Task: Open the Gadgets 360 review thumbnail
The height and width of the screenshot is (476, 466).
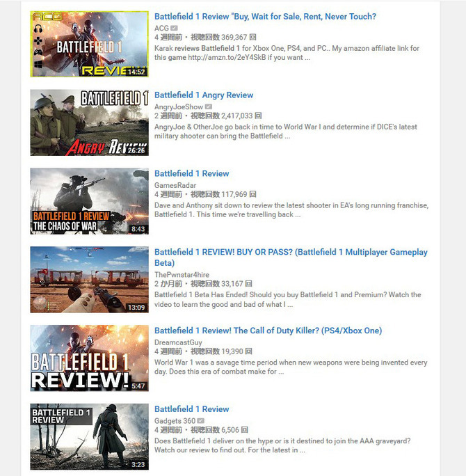Action: point(89,437)
